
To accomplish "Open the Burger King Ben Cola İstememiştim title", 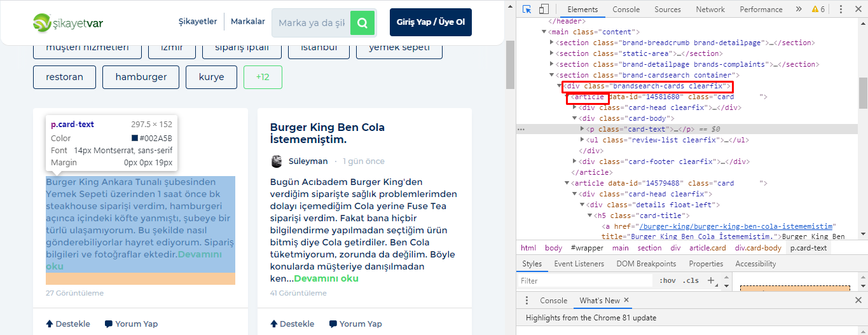I will [x=327, y=133].
